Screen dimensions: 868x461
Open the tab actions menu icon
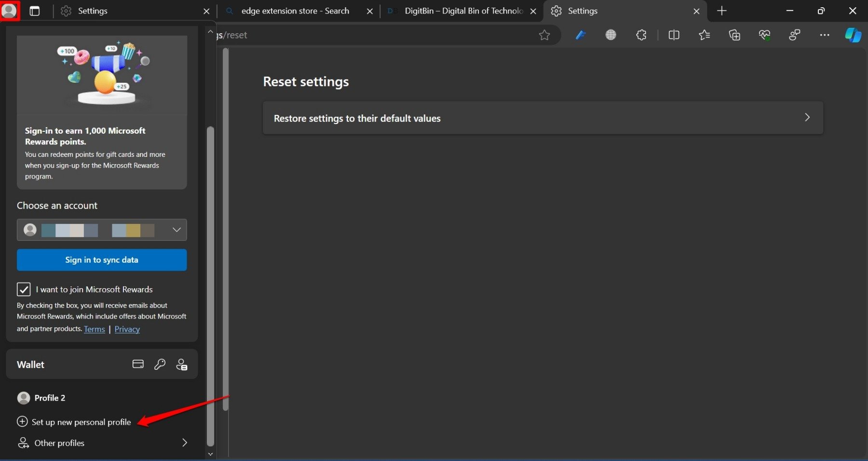coord(35,11)
